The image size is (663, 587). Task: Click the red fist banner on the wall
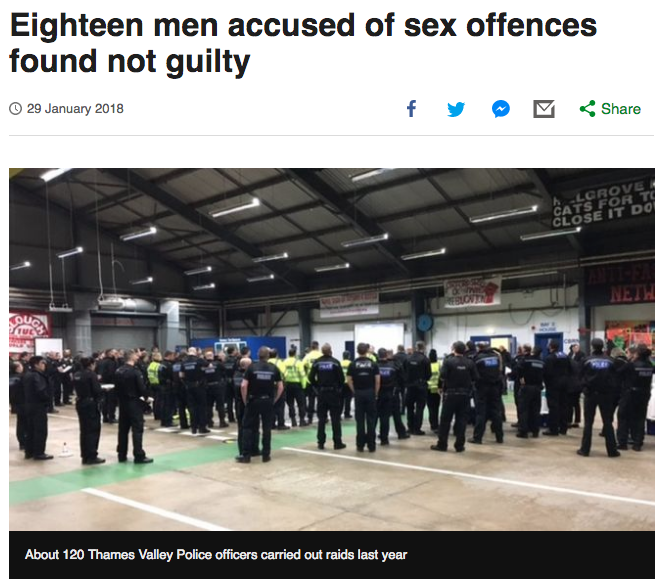click(472, 291)
